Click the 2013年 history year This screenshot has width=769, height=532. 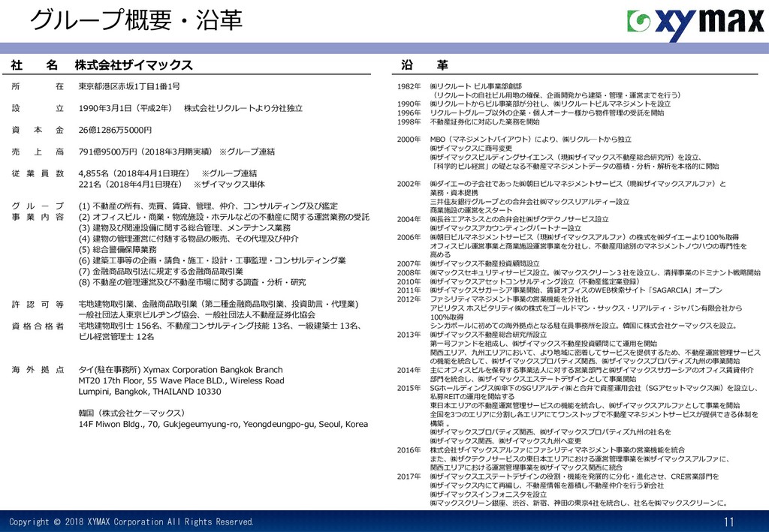409,335
